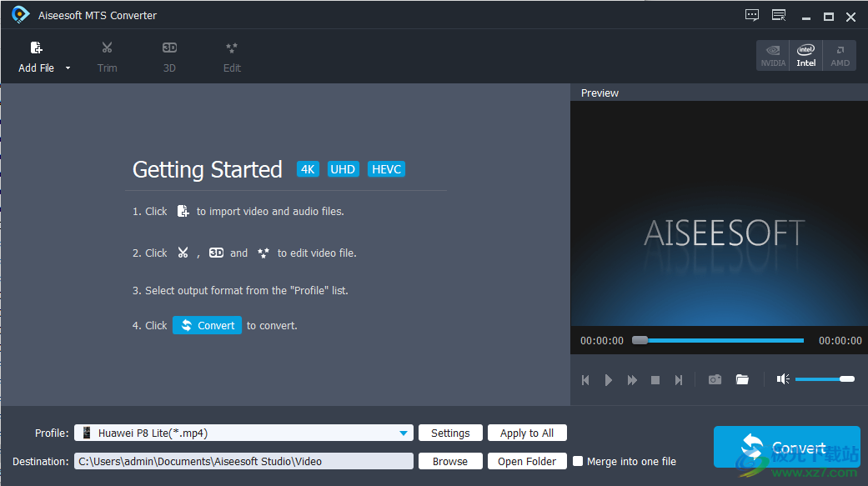
Task: Open the snapshot folder icon
Action: (742, 380)
